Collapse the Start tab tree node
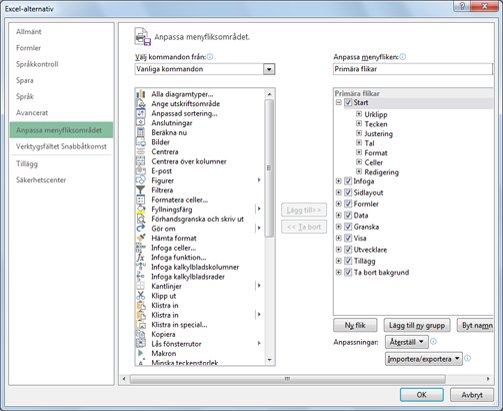This screenshot has height=411, width=503. point(339,103)
